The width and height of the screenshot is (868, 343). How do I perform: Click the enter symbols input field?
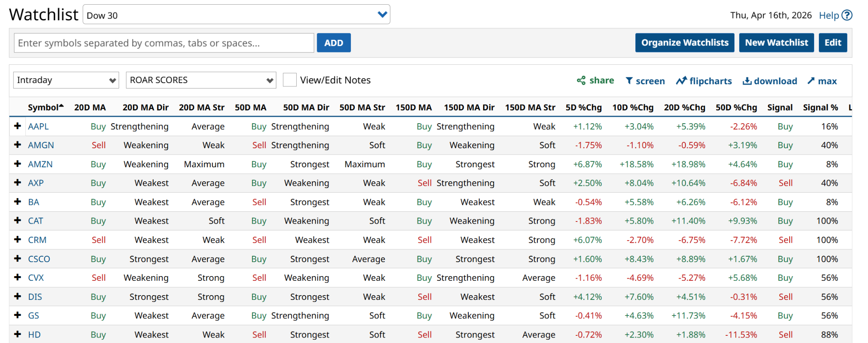point(164,43)
